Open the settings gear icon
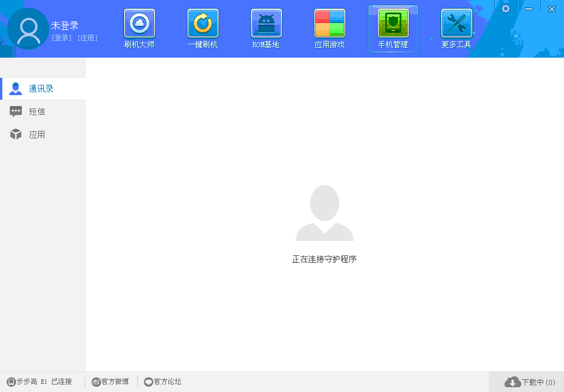 pos(506,9)
